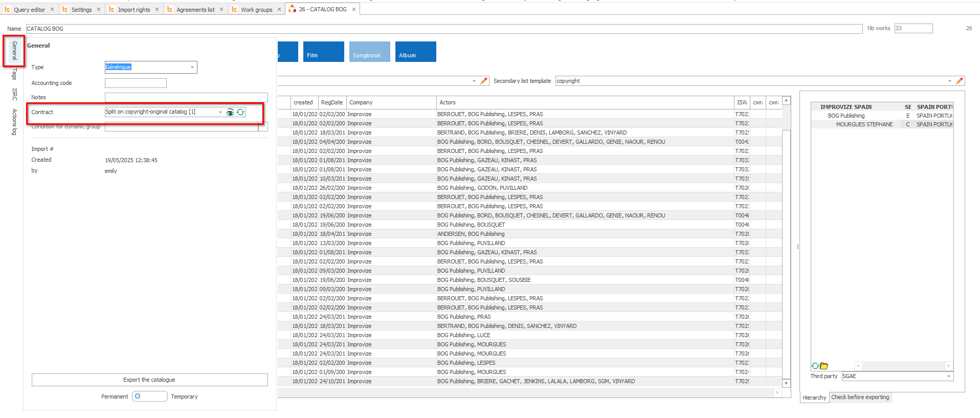Expand the Third party SGAE dropdown
980x418 pixels.
point(948,377)
